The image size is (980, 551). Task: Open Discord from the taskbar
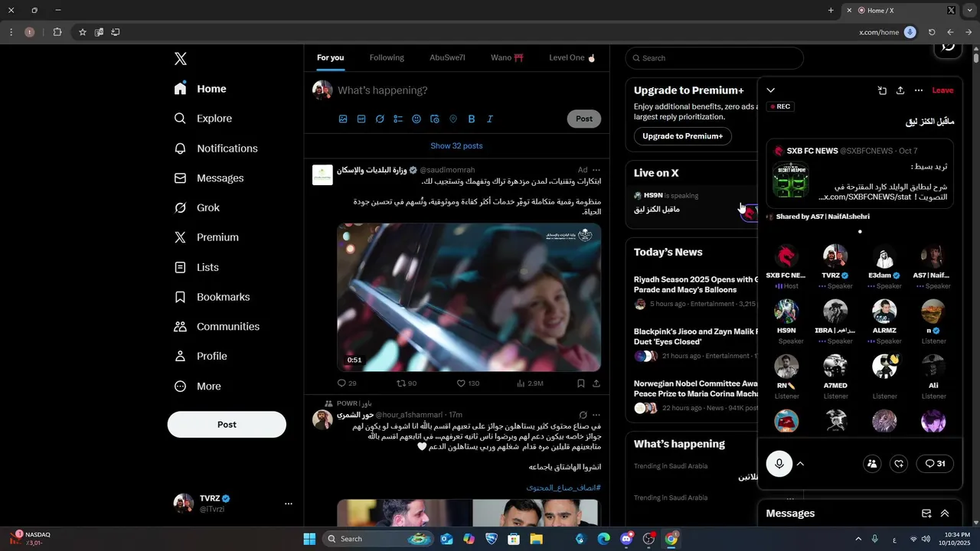coord(626,539)
